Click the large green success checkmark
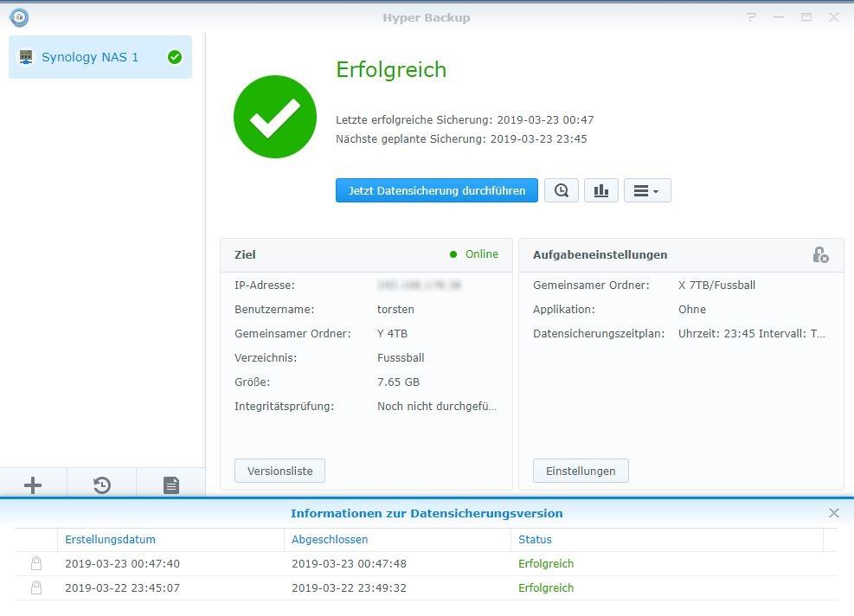This screenshot has width=854, height=616. coord(275,117)
